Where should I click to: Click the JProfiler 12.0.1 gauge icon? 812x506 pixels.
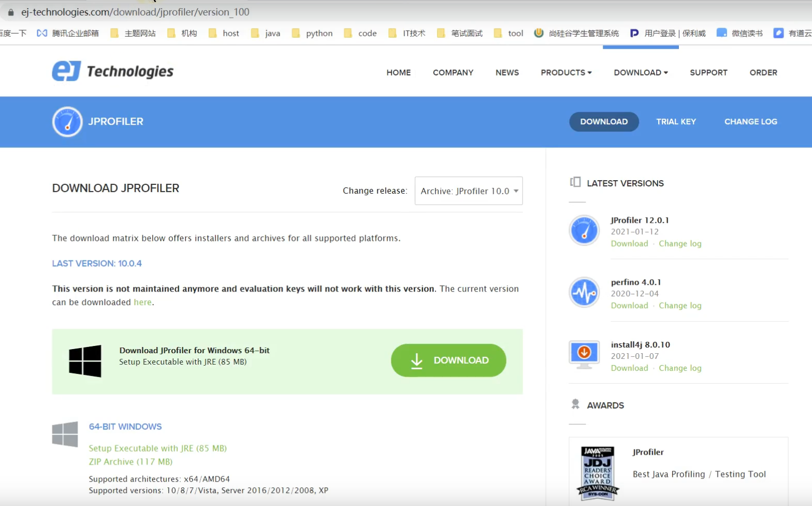tap(584, 230)
